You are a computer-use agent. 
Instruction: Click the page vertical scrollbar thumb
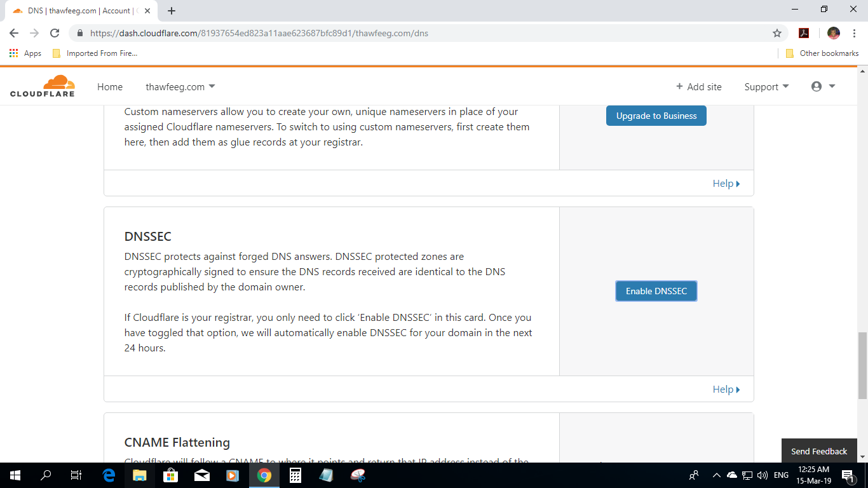pyautogui.click(x=862, y=365)
